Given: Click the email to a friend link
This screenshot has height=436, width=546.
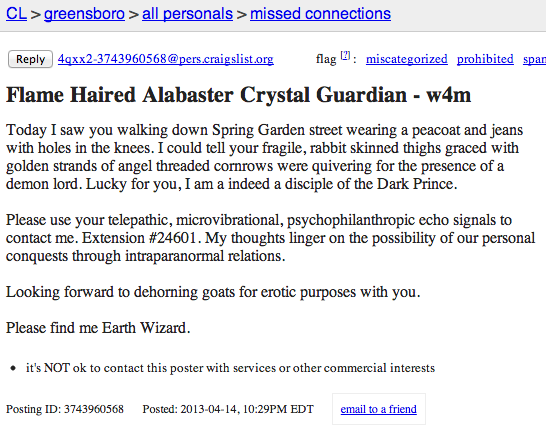Looking at the screenshot, I should 379,409.
